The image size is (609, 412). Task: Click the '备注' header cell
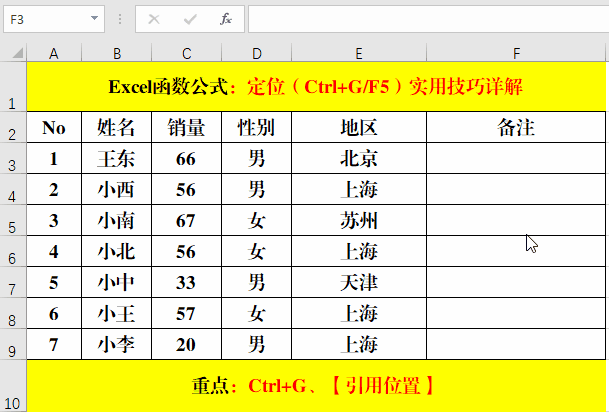pyautogui.click(x=516, y=127)
